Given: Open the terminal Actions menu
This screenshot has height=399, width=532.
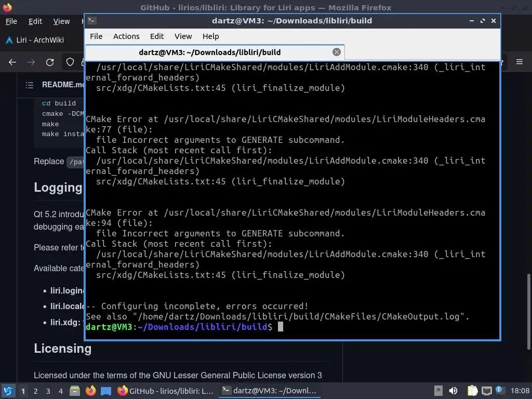Looking at the screenshot, I should pos(126,36).
